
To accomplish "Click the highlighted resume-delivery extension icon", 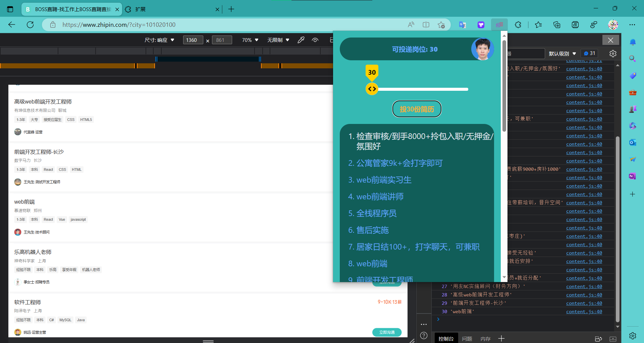I will tap(499, 24).
